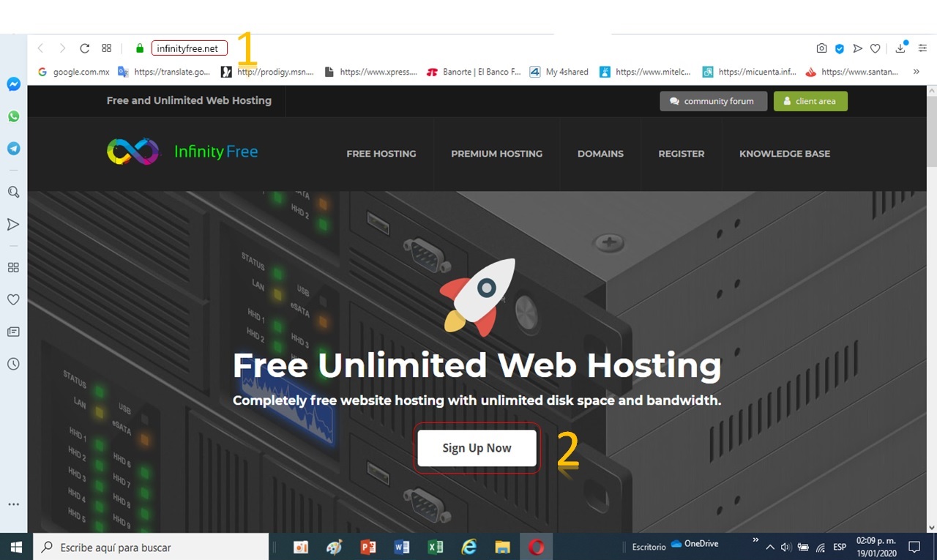937x560 pixels.
Task: Open Messenger in the Opera sidebar
Action: pyautogui.click(x=13, y=84)
